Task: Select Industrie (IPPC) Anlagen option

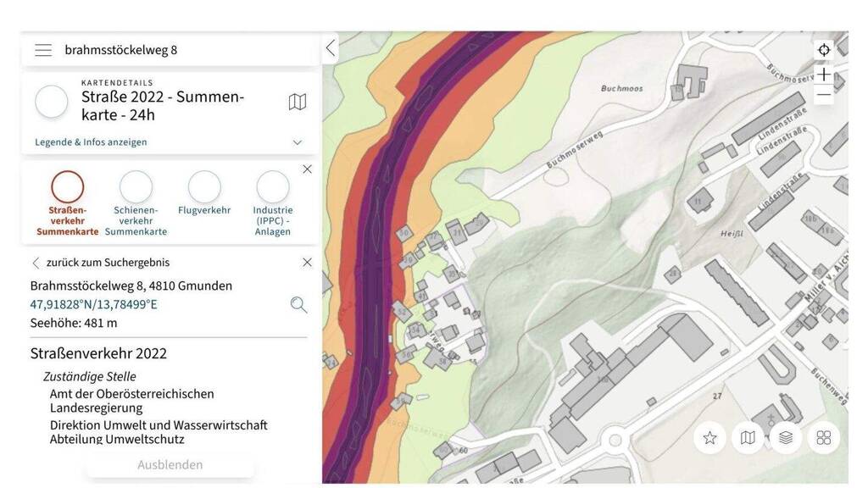Action: click(x=273, y=187)
